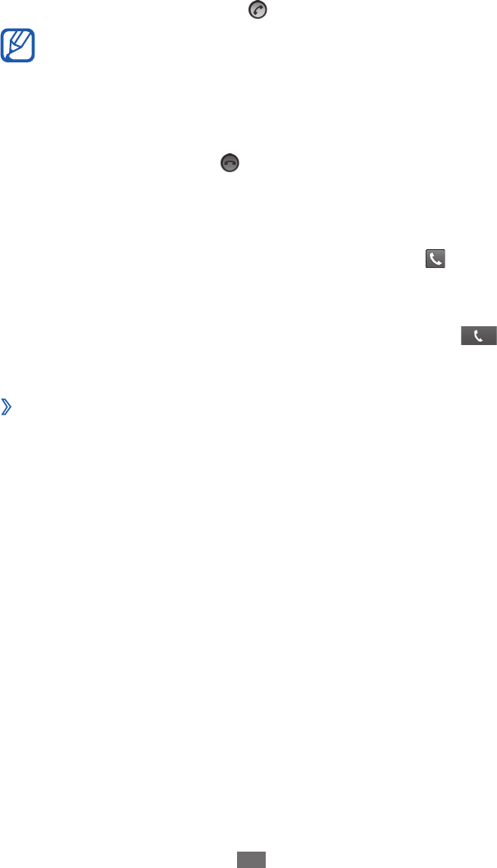Expand the section at the blue chevron
Screen dimensions: 497x868
click(x=6, y=408)
